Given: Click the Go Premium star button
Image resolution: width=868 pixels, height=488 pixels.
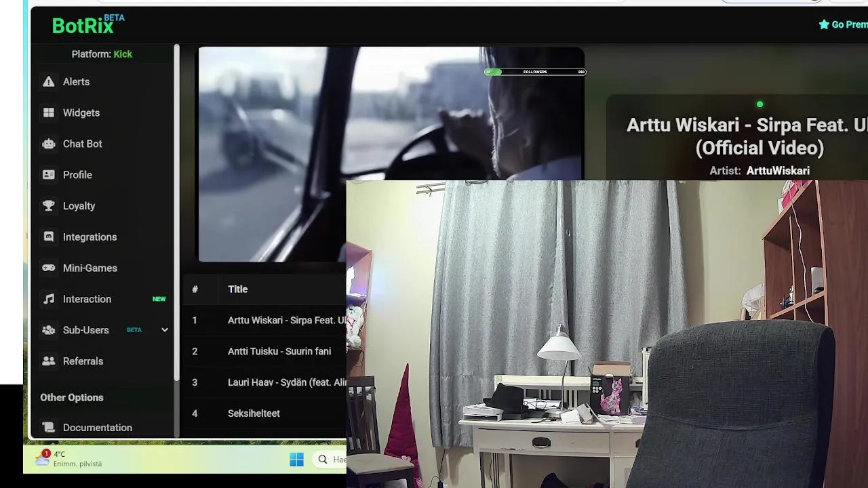Looking at the screenshot, I should point(843,24).
